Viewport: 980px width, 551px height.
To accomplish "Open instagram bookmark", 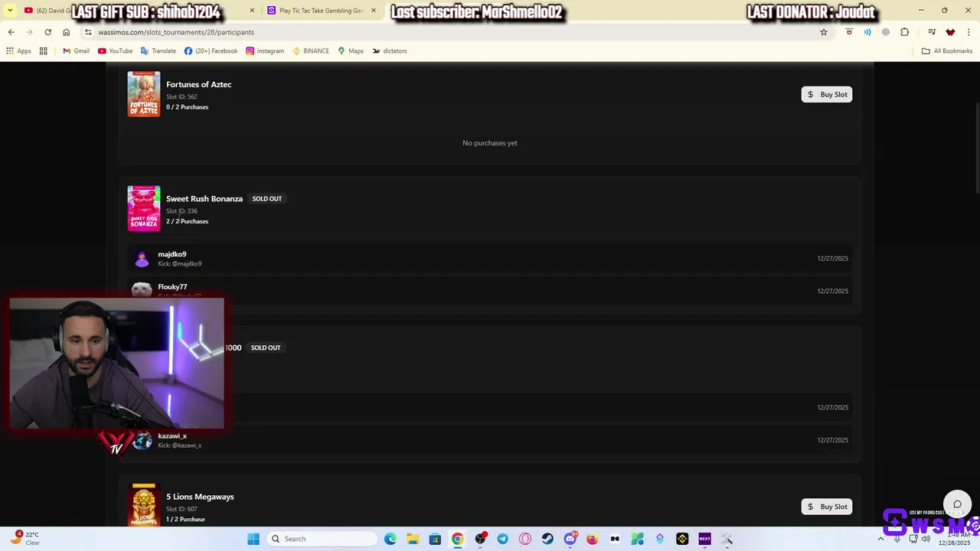I will (x=265, y=51).
